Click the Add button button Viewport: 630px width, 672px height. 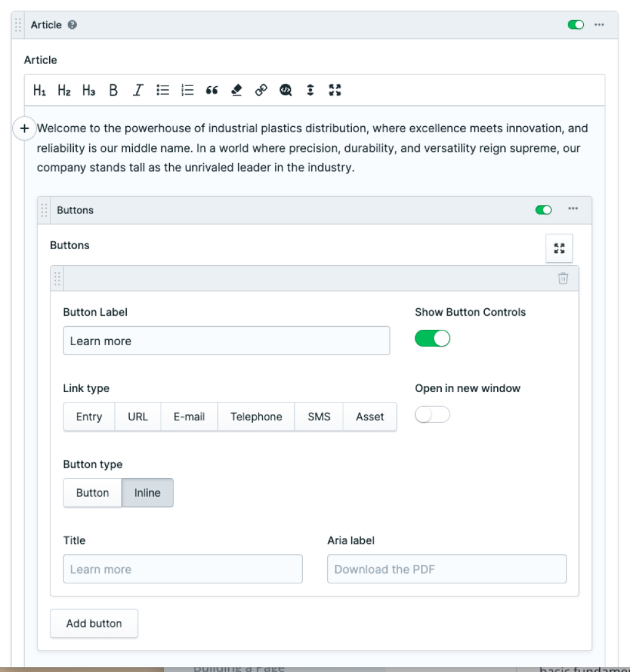94,623
